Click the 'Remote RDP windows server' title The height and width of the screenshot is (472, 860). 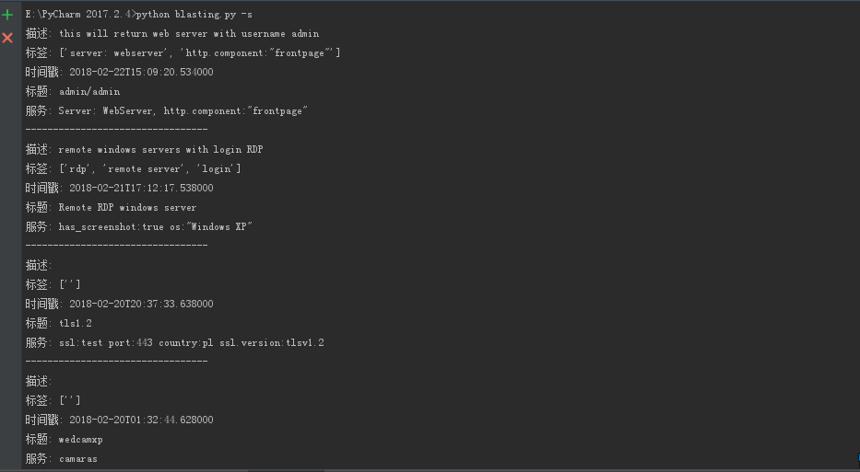point(127,208)
